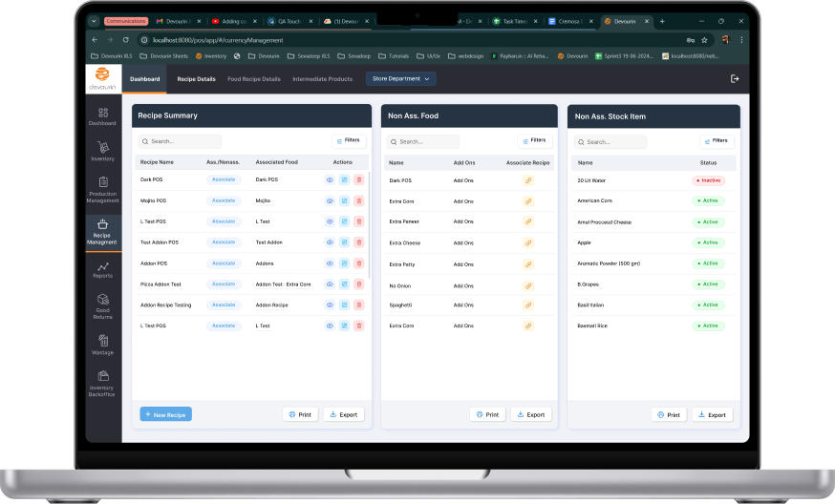Delete the Mojito POS recipe
Screen dimensions: 835x504
pyautogui.click(x=359, y=200)
